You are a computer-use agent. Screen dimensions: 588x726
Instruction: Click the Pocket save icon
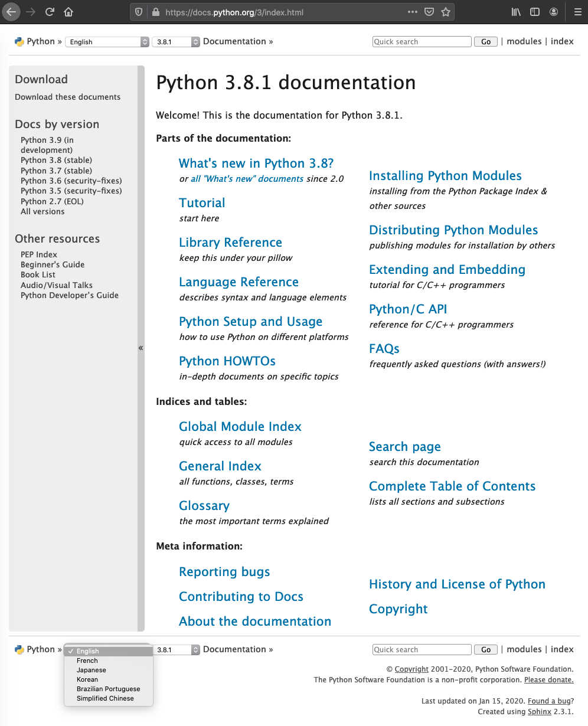(430, 12)
